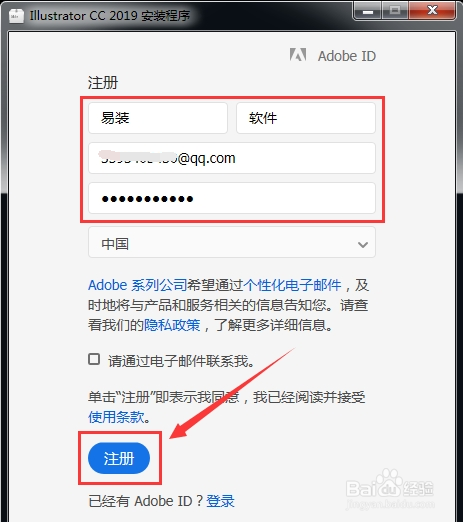463x522 pixels.
Task: Focus the first name field containing 易装
Action: (x=158, y=118)
